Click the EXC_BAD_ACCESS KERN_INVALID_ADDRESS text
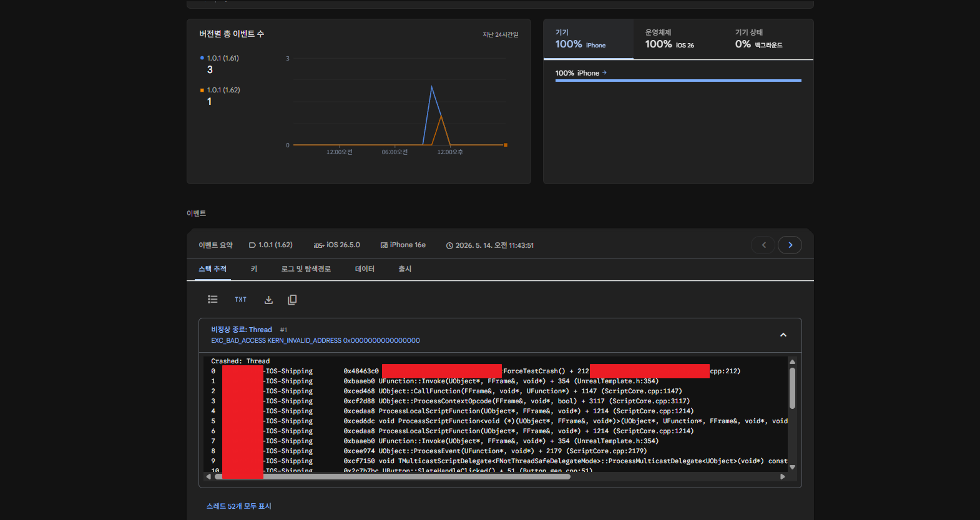This screenshot has height=520, width=980. (x=315, y=341)
